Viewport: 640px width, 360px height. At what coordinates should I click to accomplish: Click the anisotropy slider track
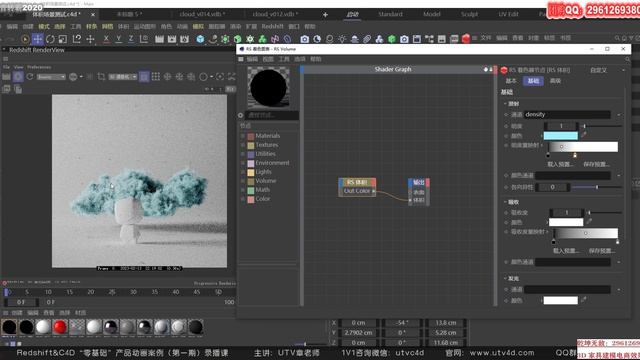596,187
